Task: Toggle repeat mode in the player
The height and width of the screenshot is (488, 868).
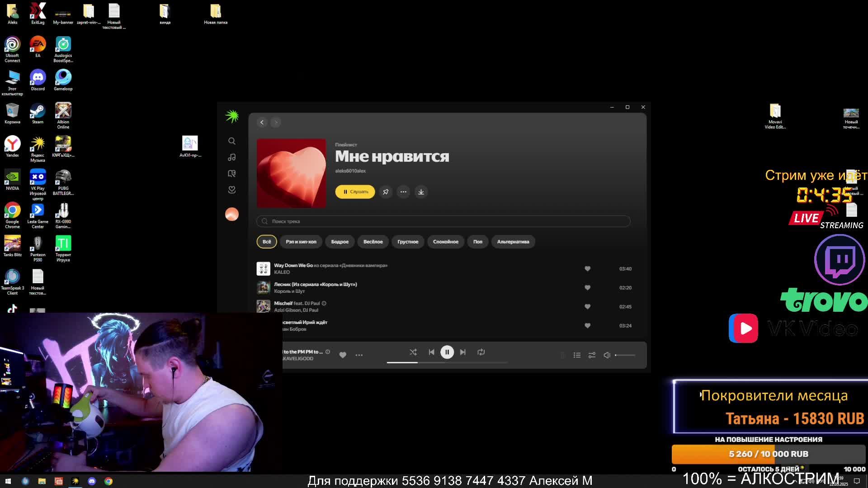Action: pos(481,352)
